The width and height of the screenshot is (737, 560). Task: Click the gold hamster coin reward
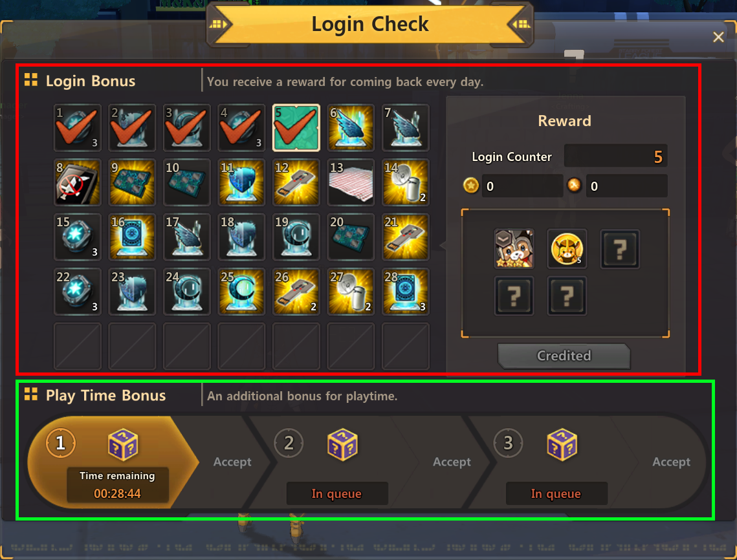coord(567,248)
